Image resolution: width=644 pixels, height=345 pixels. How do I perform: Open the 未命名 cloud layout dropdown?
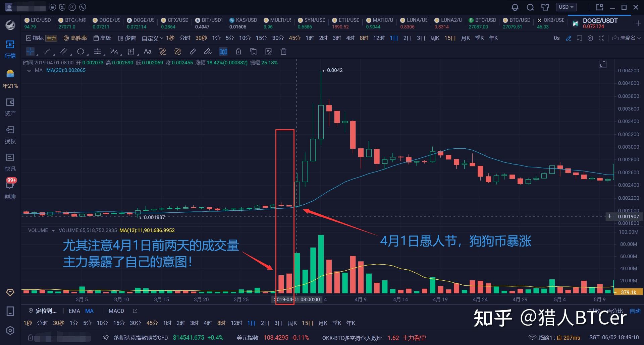[626, 38]
